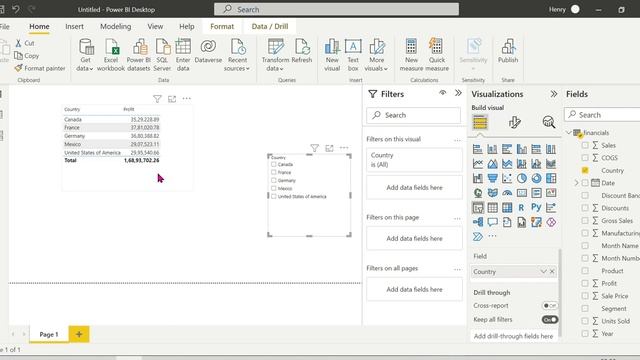
Task: Collapse the financials table tree
Action: point(569,133)
